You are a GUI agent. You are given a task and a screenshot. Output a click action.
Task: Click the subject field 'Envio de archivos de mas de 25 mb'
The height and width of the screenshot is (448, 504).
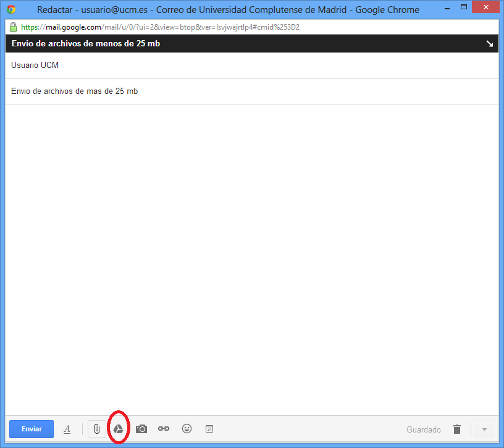pyautogui.click(x=252, y=91)
